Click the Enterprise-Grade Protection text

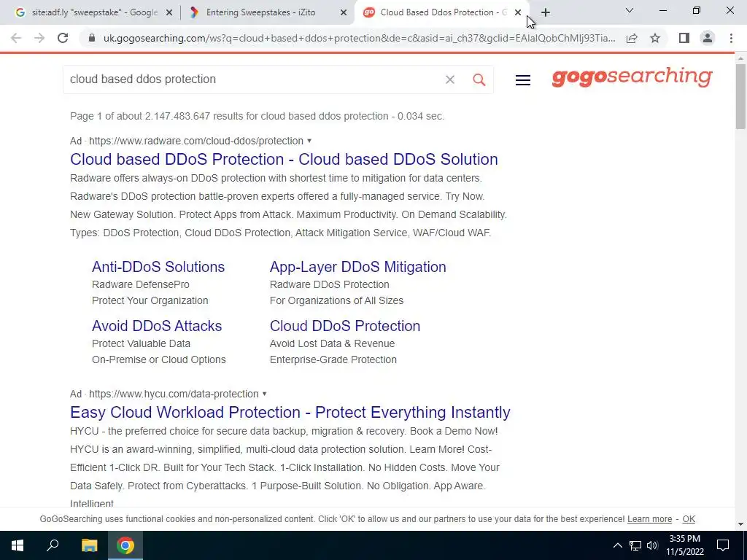pyautogui.click(x=333, y=359)
